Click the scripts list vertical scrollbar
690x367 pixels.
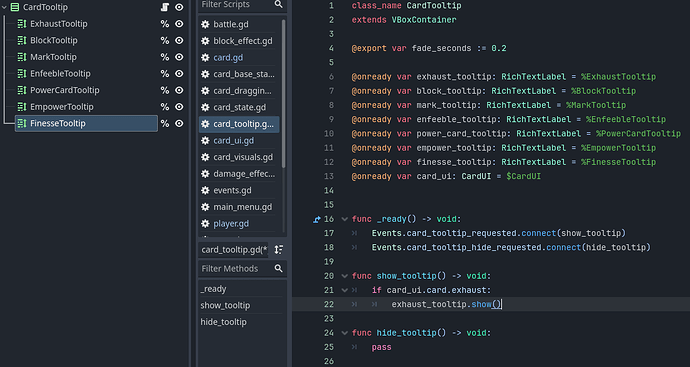point(284,93)
